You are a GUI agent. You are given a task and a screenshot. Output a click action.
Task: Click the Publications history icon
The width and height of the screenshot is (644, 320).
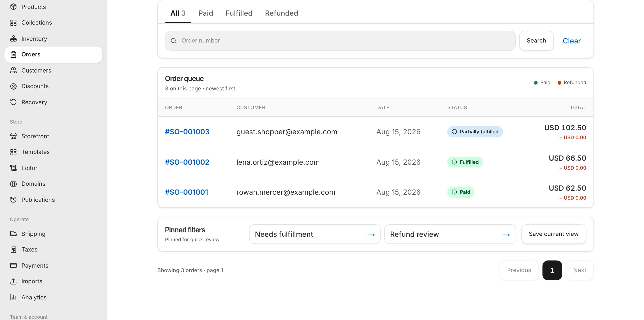[x=13, y=200]
